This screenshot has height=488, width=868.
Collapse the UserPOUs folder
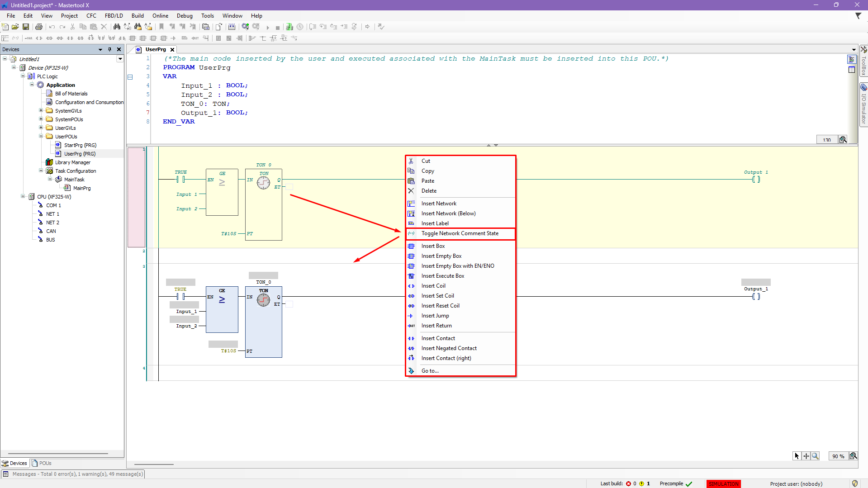41,136
